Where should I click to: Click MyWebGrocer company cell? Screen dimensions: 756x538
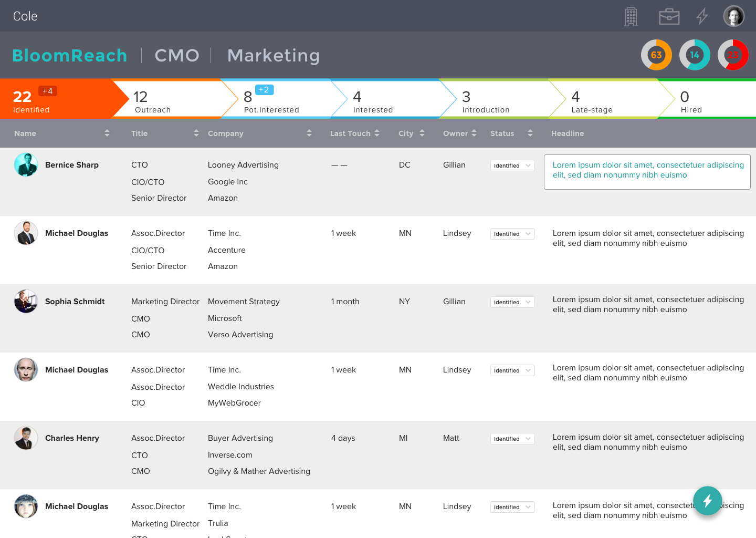(x=234, y=403)
